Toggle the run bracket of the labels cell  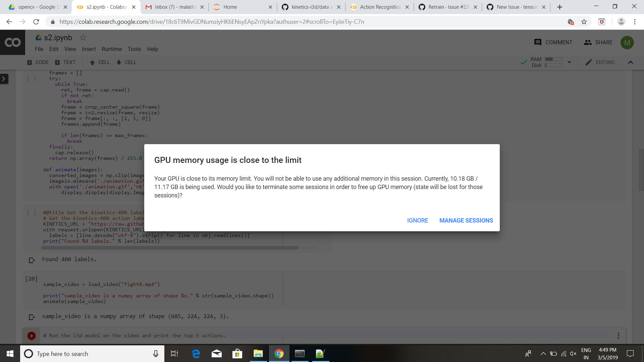31,213
